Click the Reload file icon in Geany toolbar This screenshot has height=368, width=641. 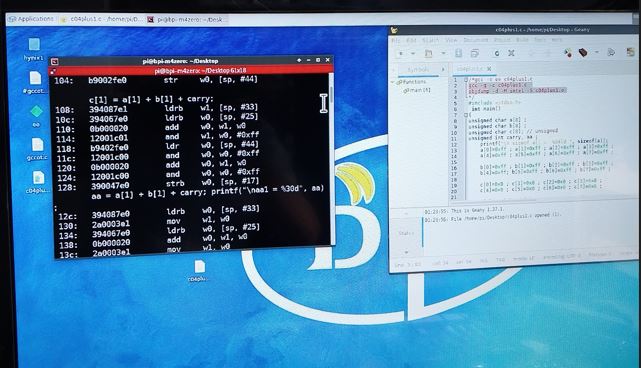[x=497, y=53]
